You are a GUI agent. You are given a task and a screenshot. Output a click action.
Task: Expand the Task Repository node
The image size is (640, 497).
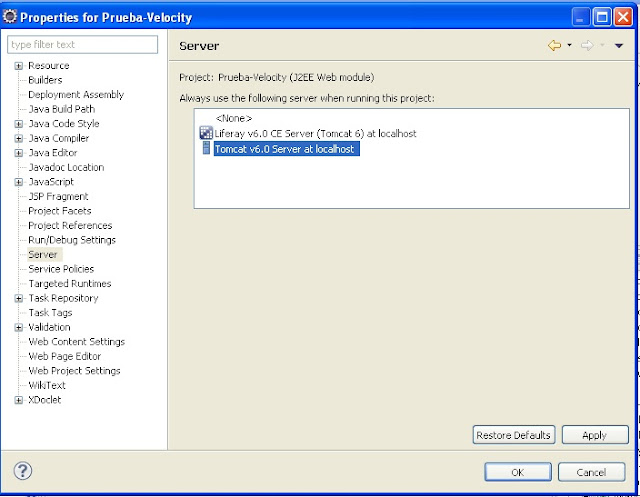(18, 298)
